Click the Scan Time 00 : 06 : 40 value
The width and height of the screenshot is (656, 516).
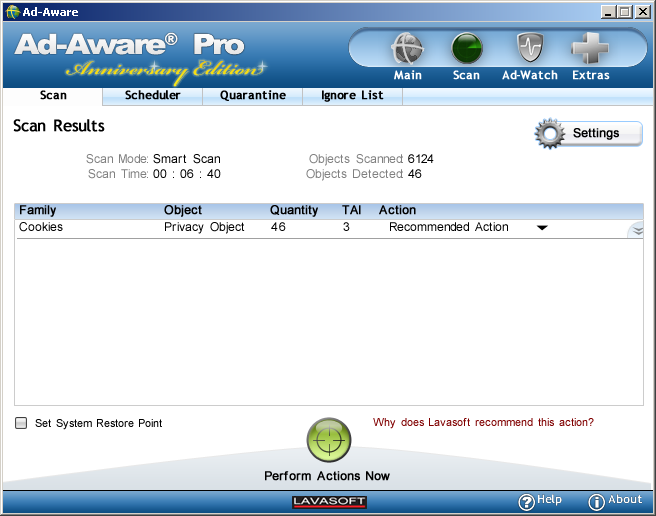[187, 174]
